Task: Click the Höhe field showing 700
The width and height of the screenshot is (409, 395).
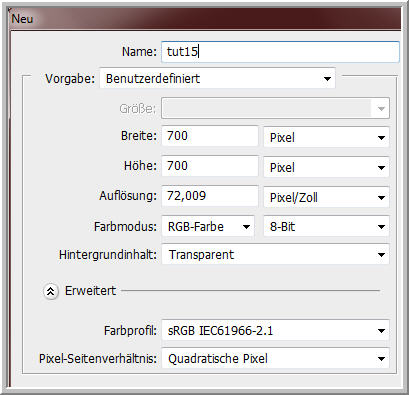Action: pyautogui.click(x=210, y=166)
